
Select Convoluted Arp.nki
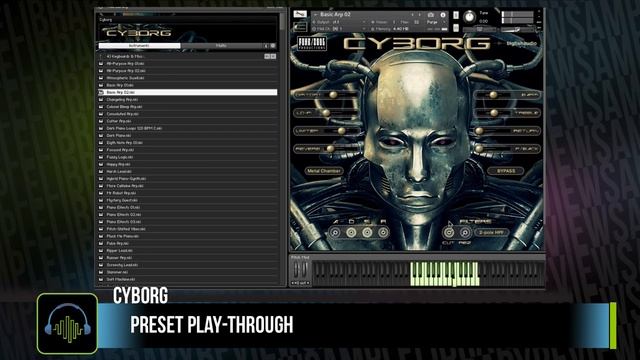(x=187, y=114)
